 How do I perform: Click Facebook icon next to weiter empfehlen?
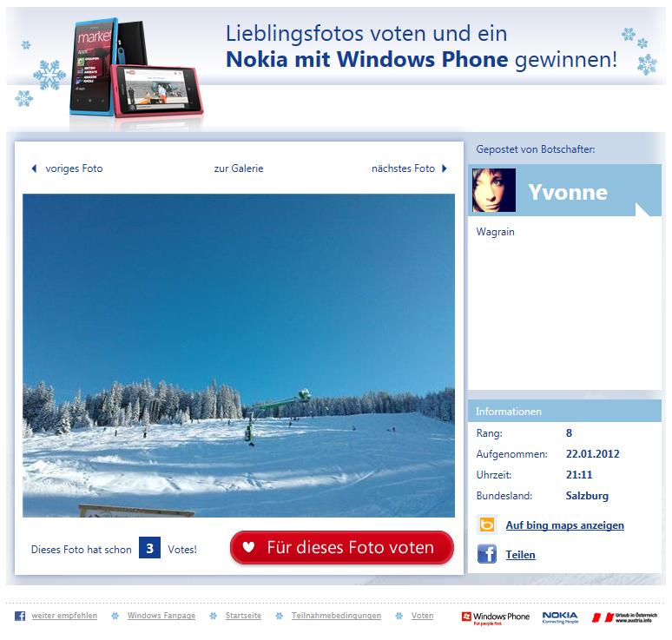[20, 616]
